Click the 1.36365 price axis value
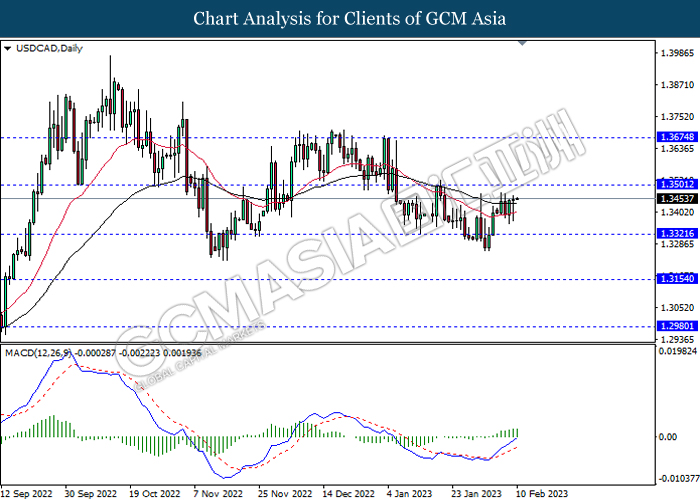This screenshot has height=500, width=700. [x=677, y=148]
